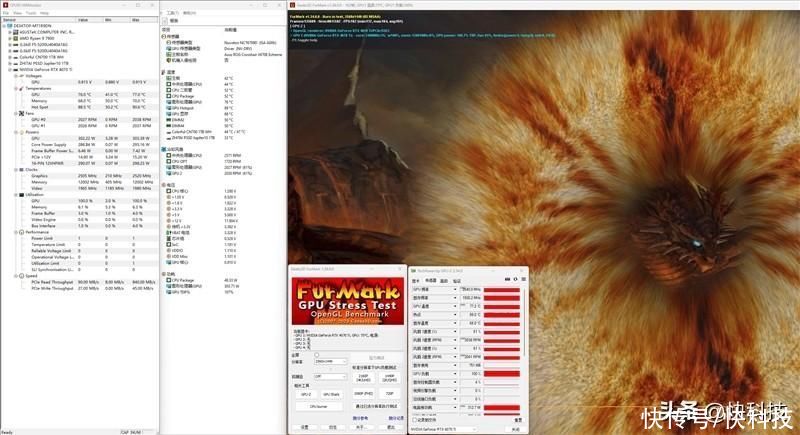Enable the 记录到文件 checkbox in GPU-Z
Image resolution: width=800 pixels, height=435 pixels.
(414, 420)
